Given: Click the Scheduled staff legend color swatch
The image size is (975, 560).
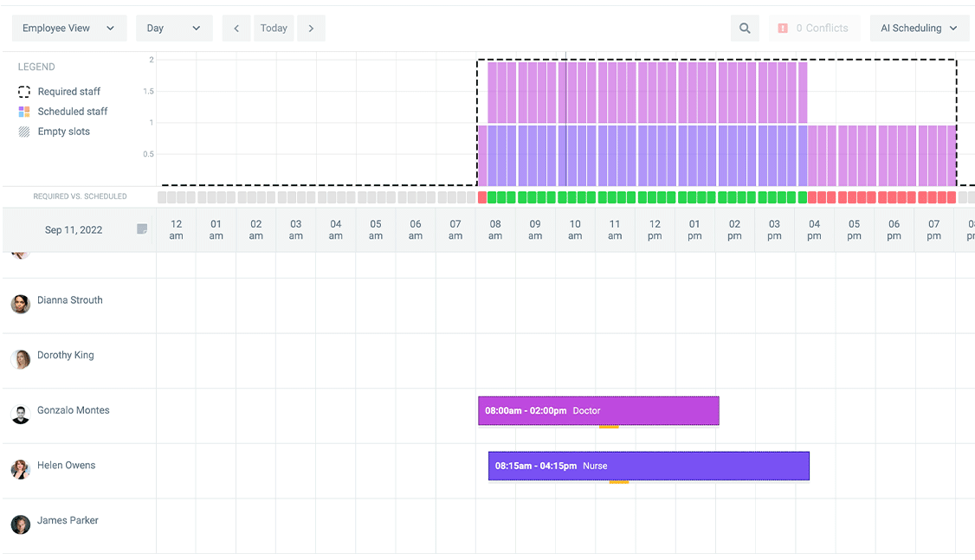Looking at the screenshot, I should (24, 112).
